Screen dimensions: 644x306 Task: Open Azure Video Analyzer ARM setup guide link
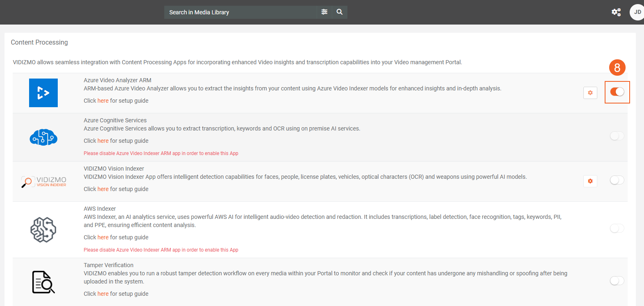103,101
